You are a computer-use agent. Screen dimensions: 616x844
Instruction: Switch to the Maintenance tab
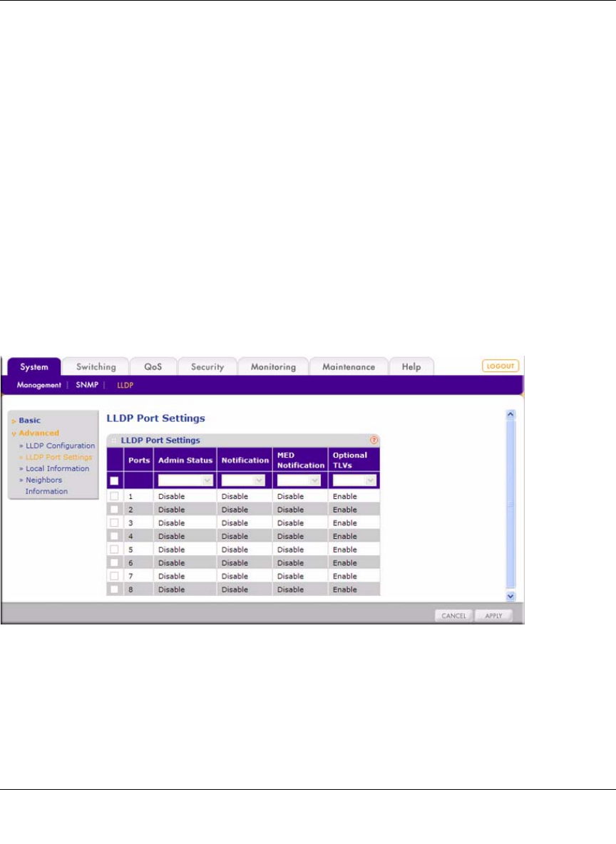click(349, 366)
